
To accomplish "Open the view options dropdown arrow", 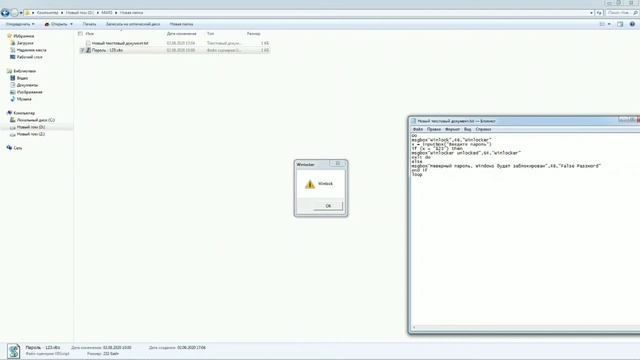I will pos(609,24).
